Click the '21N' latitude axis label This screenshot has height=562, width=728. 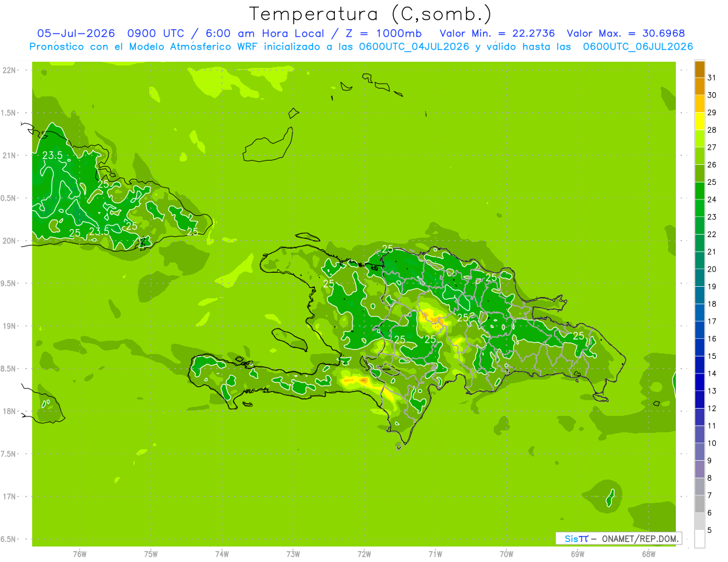pos(10,156)
